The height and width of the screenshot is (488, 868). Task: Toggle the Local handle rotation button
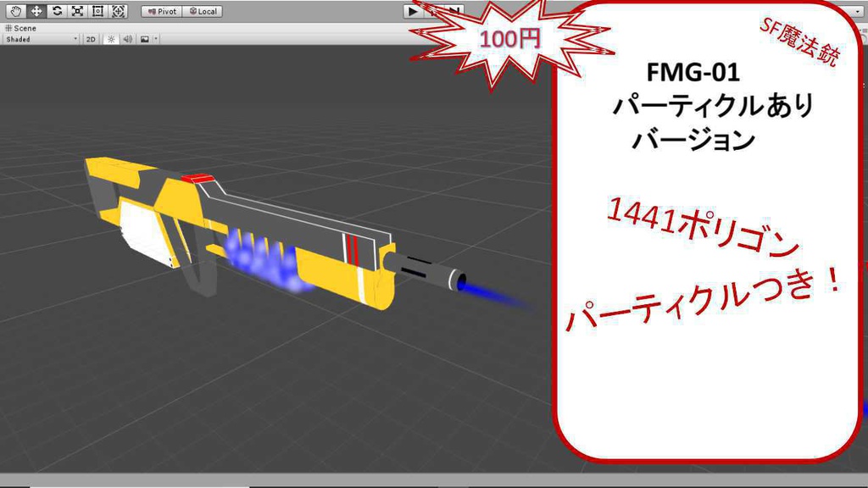pos(203,11)
